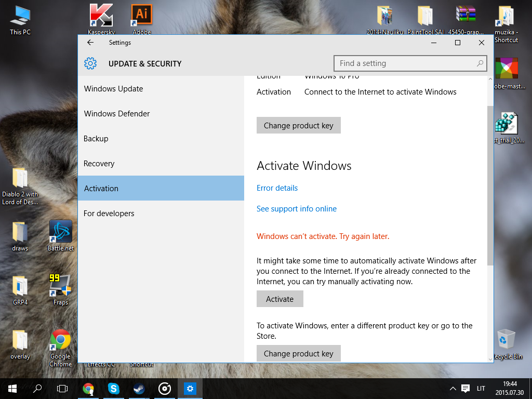Screen dimensions: 532x399
Task: Click the scrollbar up arrow in Settings
Action: [x=490, y=79]
